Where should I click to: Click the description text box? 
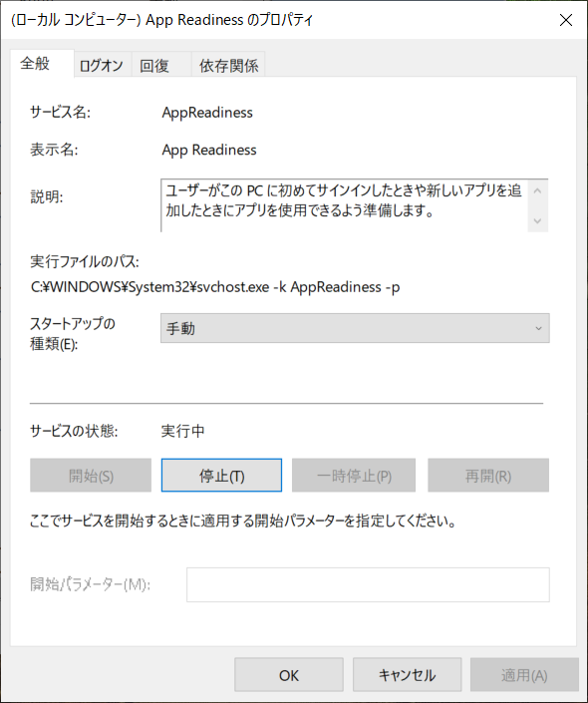coord(344,205)
